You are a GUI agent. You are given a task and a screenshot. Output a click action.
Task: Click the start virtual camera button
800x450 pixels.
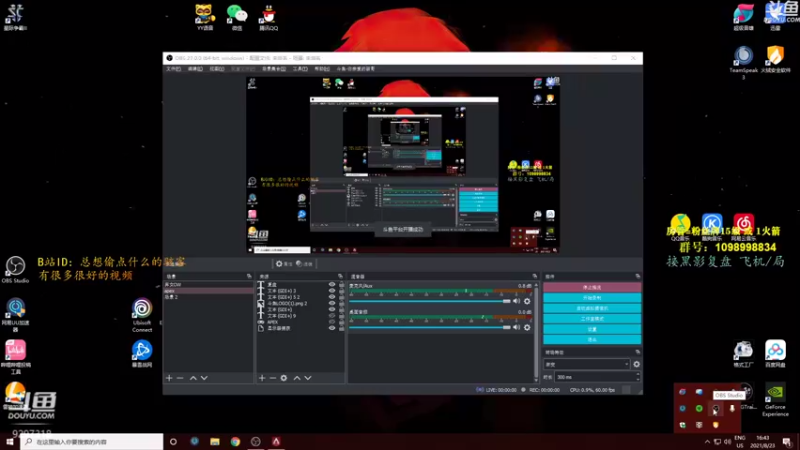(x=592, y=308)
